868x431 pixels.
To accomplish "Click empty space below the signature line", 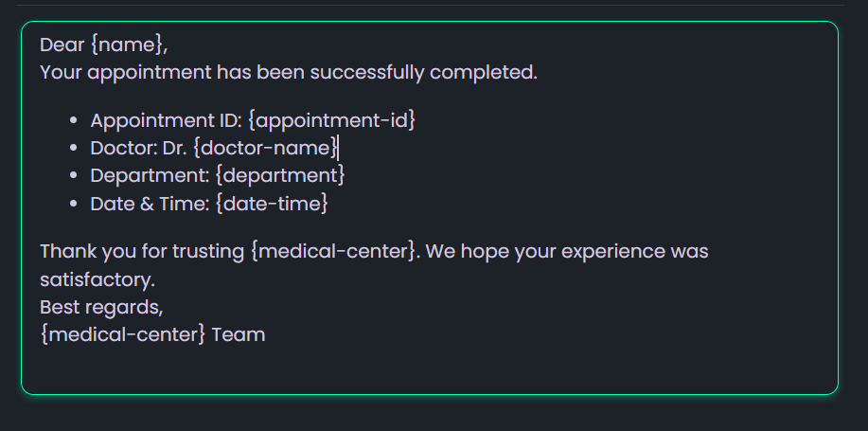I will coord(426,369).
